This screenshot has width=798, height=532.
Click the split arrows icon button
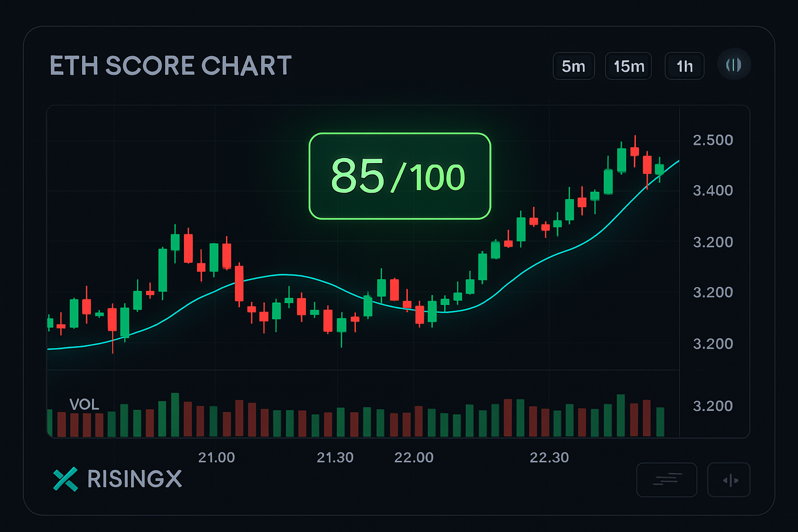click(x=729, y=480)
